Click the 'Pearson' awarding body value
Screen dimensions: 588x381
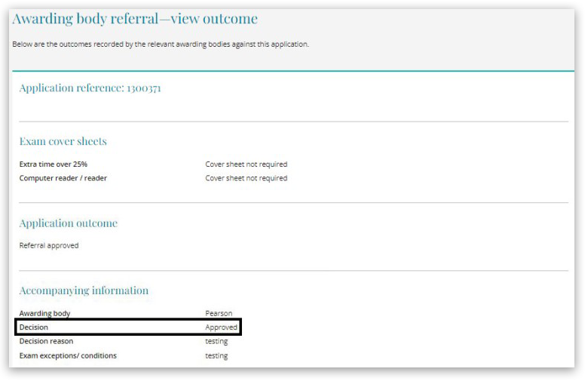(x=218, y=313)
